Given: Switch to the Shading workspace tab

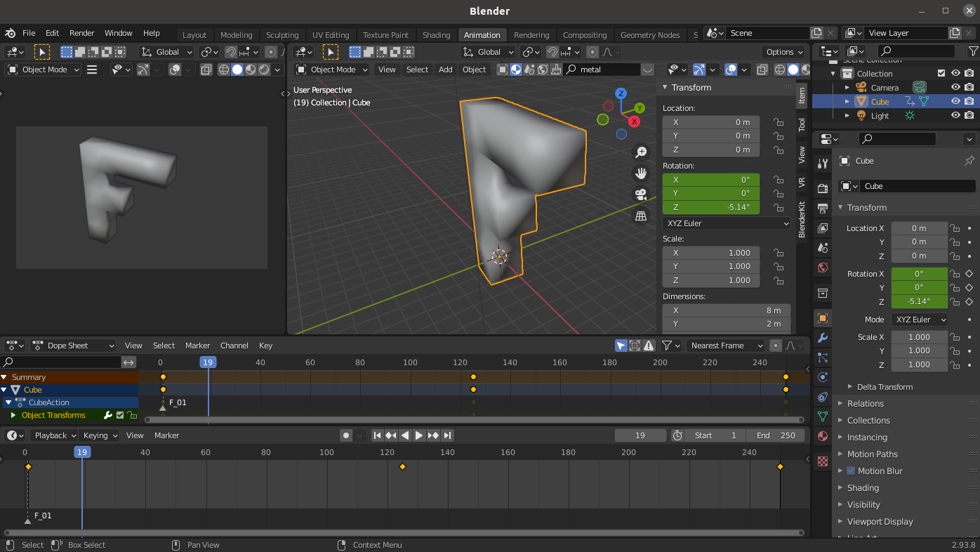Looking at the screenshot, I should tap(436, 35).
